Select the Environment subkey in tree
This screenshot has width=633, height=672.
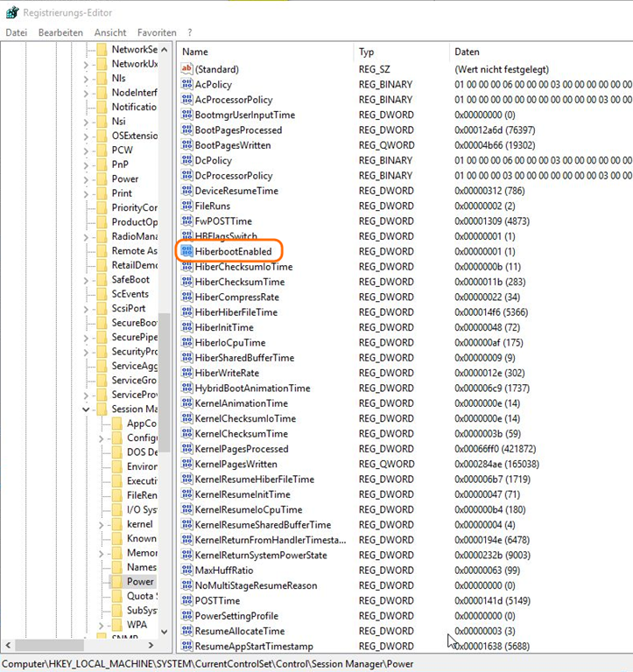(142, 466)
